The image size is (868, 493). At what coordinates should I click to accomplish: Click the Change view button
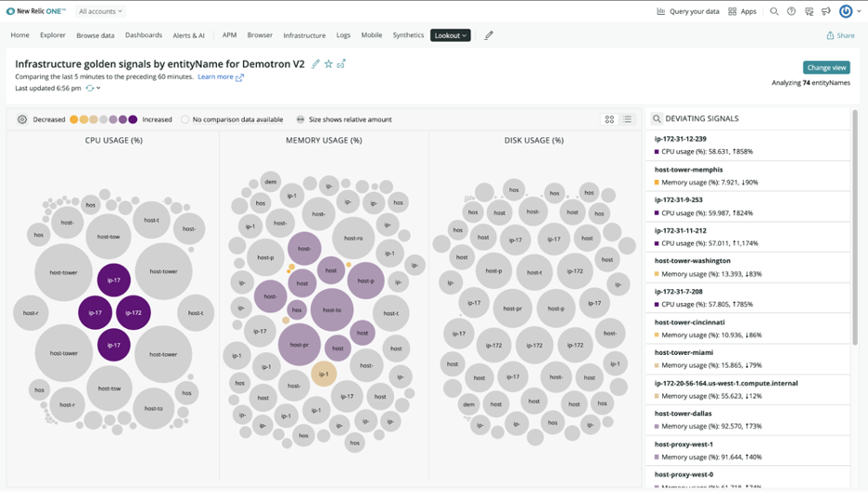(825, 68)
